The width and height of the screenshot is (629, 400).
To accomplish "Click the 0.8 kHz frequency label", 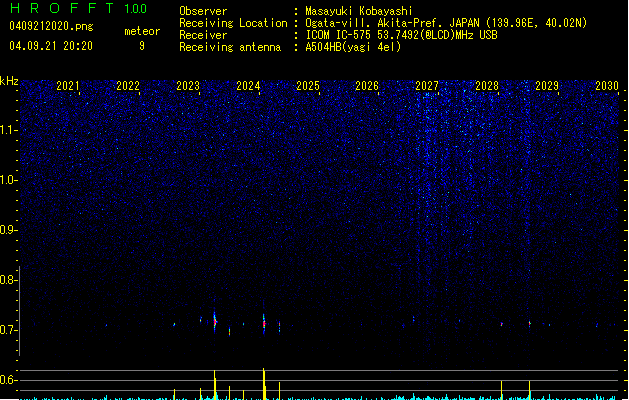I will [8, 280].
